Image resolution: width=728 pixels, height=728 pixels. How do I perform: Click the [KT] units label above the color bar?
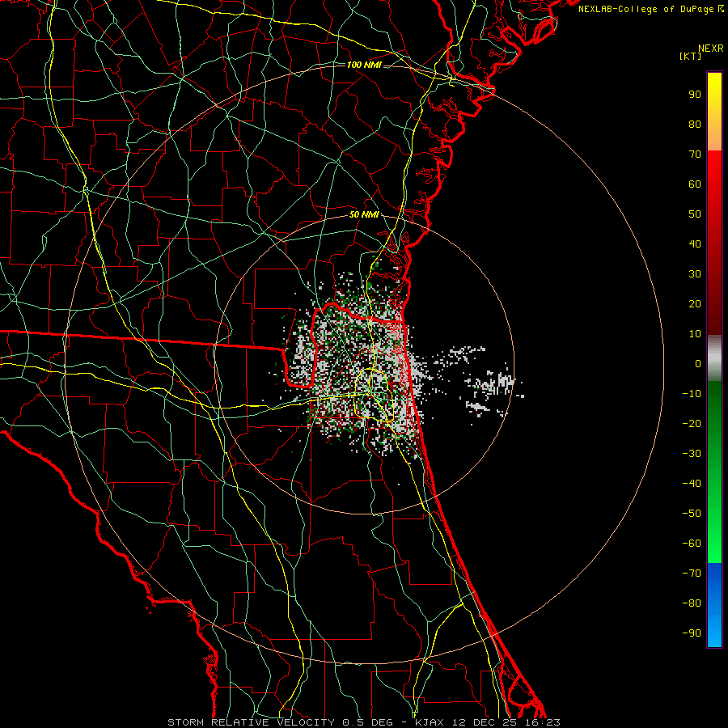[690, 56]
